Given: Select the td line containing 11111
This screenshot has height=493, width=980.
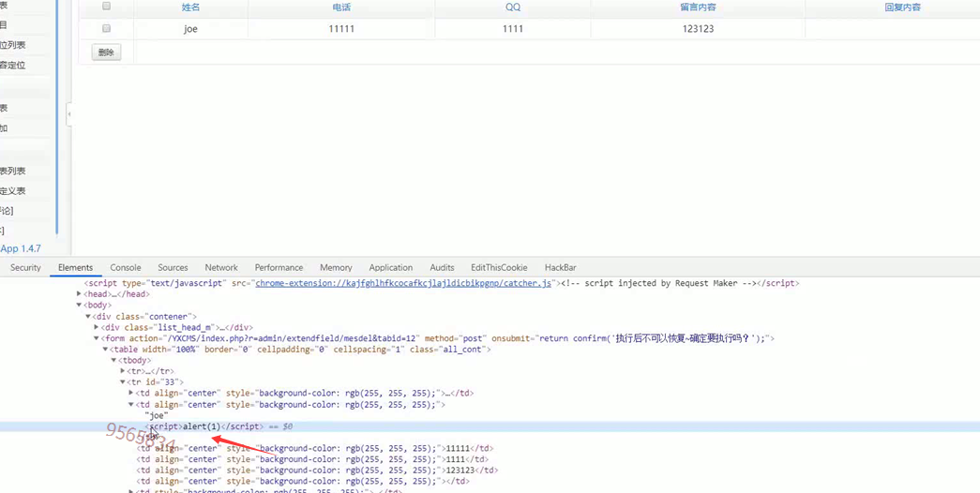Looking at the screenshot, I should (x=315, y=449).
